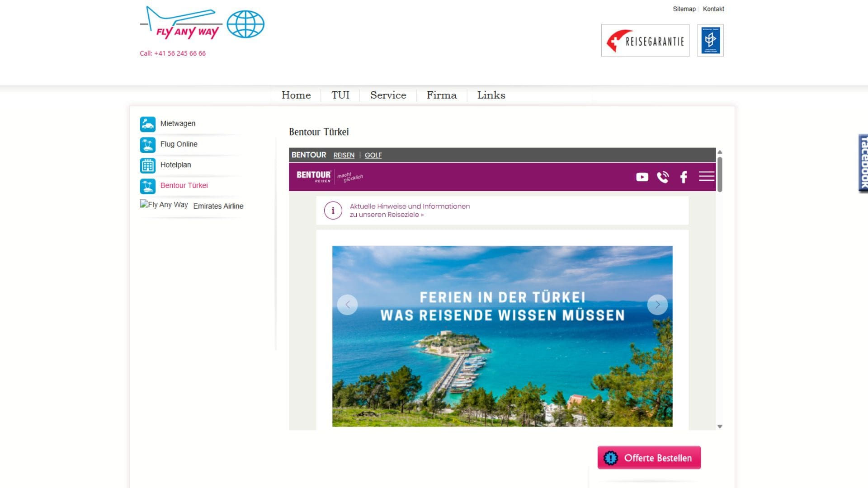This screenshot has width=868, height=488.
Task: Go to Flug Online page
Action: click(179, 145)
